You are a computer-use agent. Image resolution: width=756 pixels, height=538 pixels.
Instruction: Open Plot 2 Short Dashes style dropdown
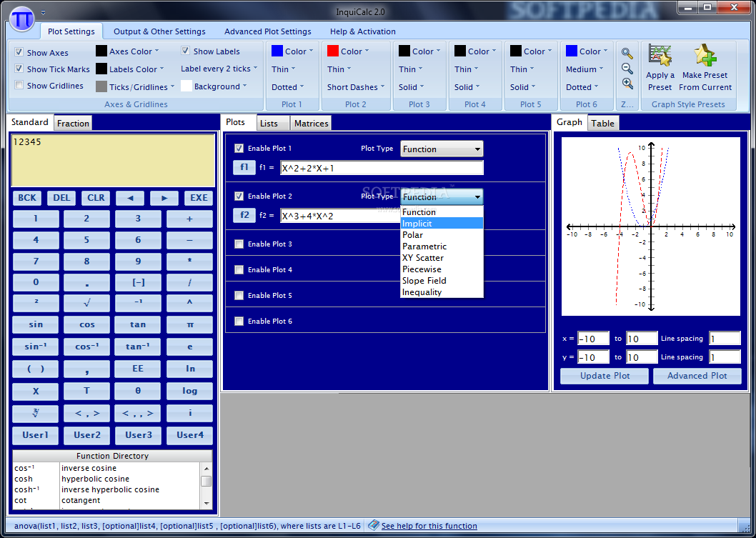[x=356, y=87]
